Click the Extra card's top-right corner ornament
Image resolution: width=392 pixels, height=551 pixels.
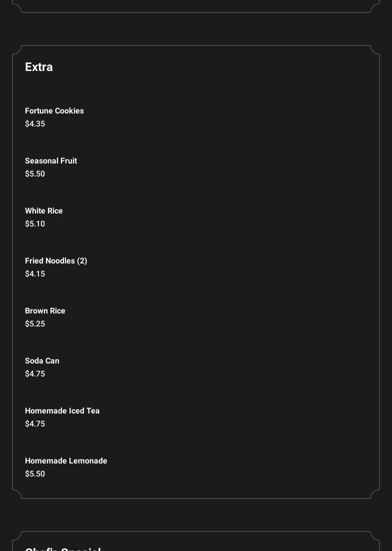(x=375, y=50)
